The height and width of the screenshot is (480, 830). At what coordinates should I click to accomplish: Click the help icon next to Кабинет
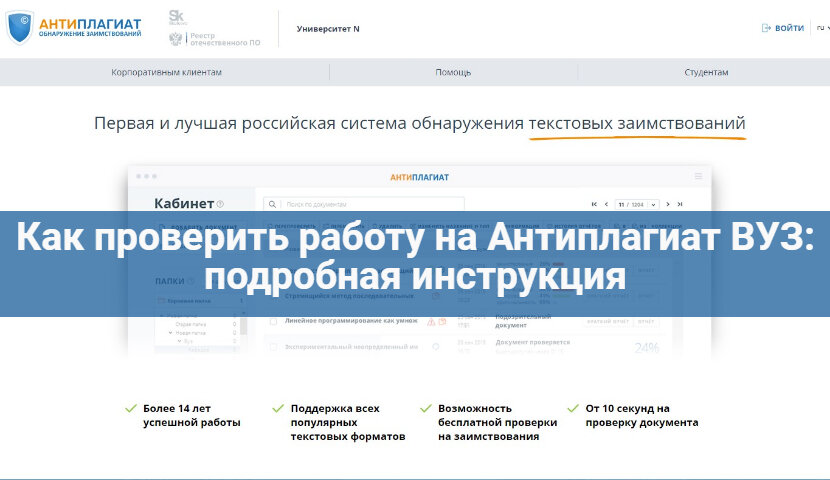[220, 204]
